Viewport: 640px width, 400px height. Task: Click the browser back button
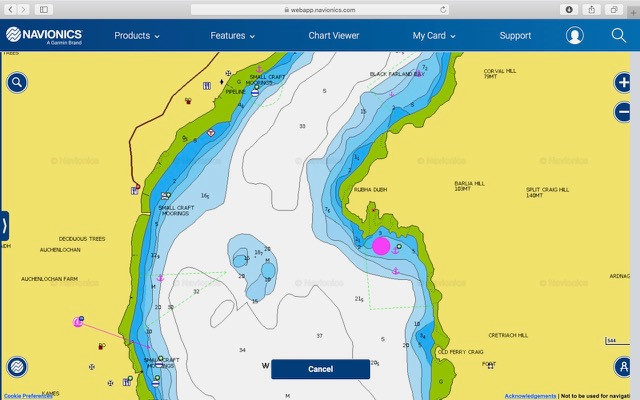11,9
